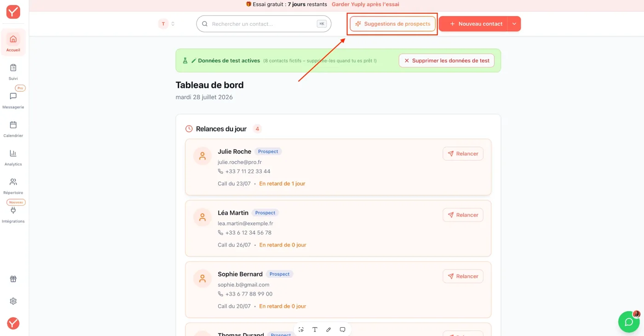This screenshot has height=336, width=644.
Task: Click the Tableau de bord heading
Action: [x=210, y=85]
